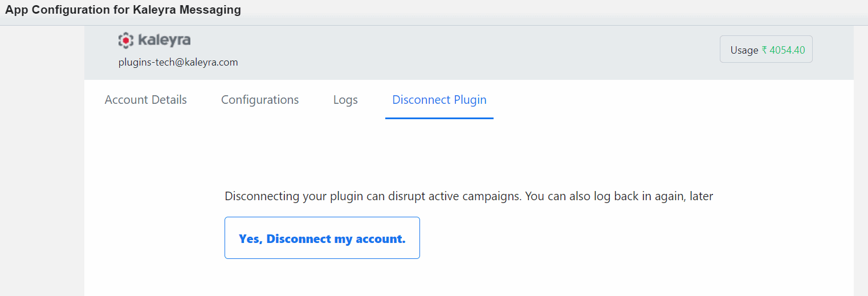Viewport: 868px width, 296px height.
Task: Click the gray account header banner
Action: (x=469, y=52)
